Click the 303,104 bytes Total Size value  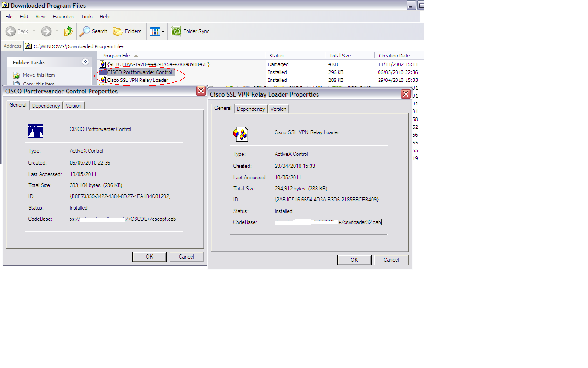click(x=96, y=185)
